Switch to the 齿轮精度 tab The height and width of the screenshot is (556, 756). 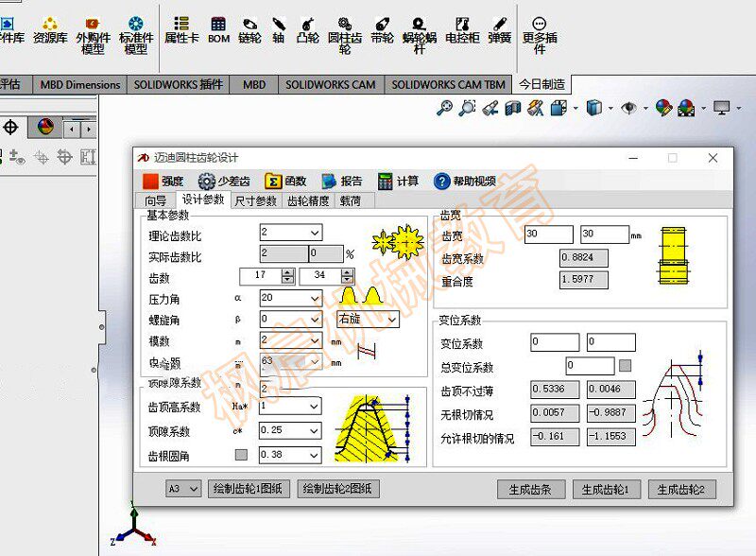click(308, 200)
